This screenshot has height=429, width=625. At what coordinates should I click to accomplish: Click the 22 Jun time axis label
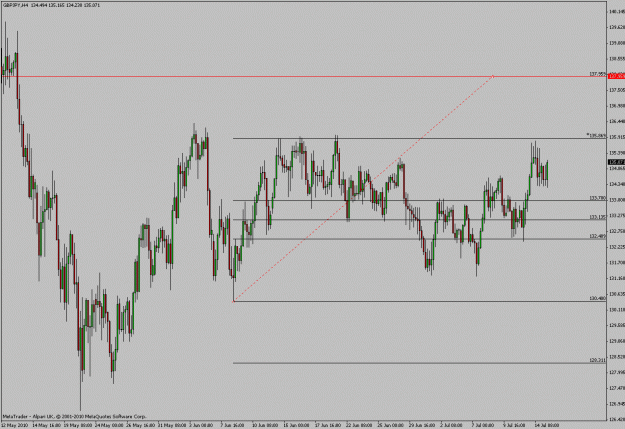coord(359,425)
